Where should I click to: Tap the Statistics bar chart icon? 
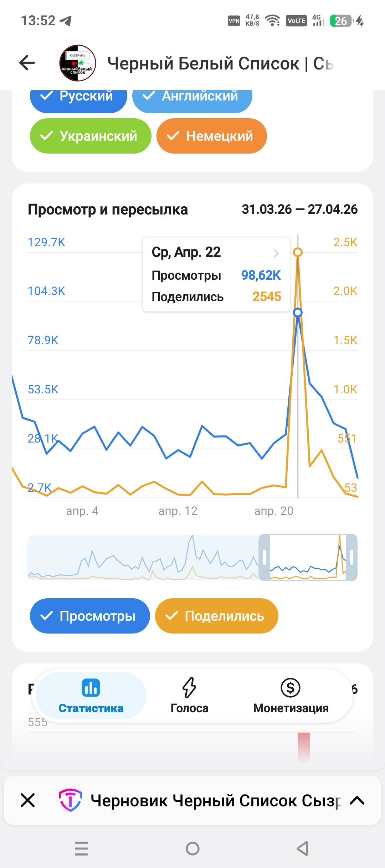(x=91, y=688)
